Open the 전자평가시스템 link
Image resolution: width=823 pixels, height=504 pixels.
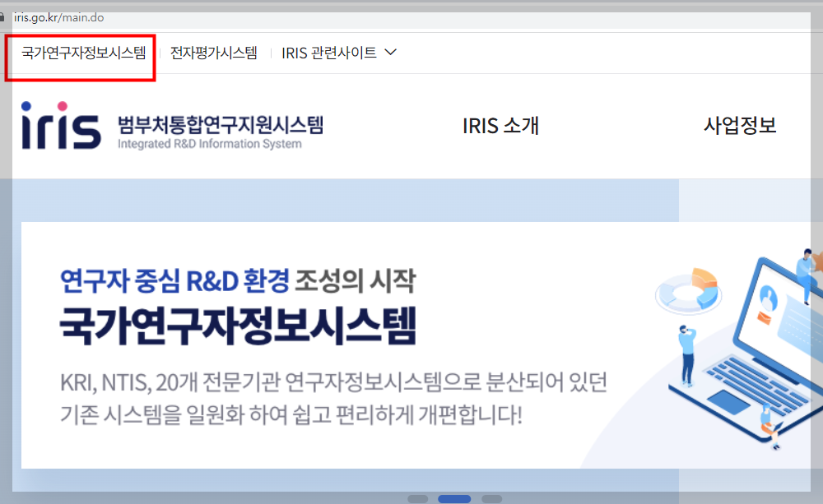click(214, 53)
